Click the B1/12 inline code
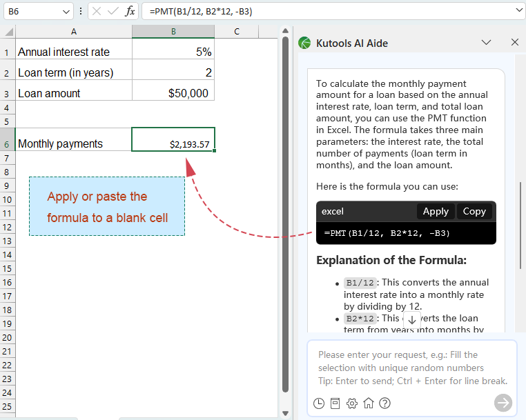The image size is (526, 420). [x=360, y=283]
